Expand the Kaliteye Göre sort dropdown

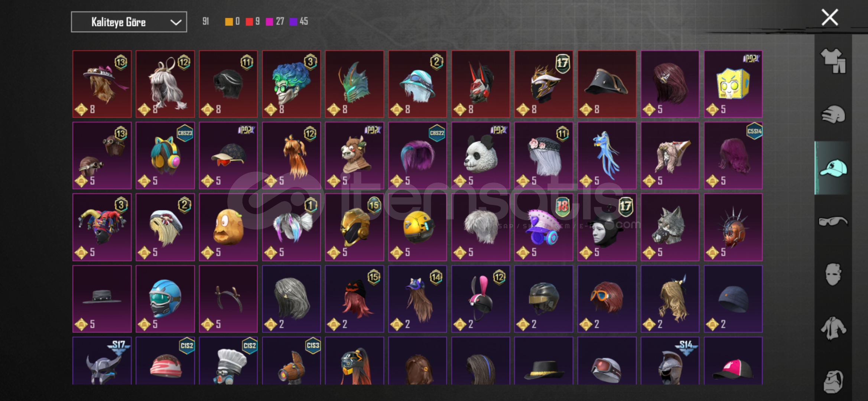point(129,22)
